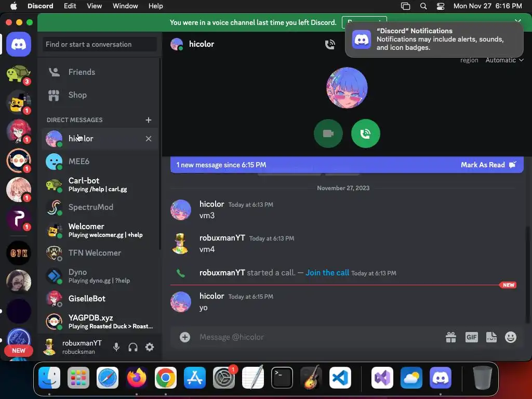Open GarageBand from the Dock
The width and height of the screenshot is (532, 399).
[311, 378]
